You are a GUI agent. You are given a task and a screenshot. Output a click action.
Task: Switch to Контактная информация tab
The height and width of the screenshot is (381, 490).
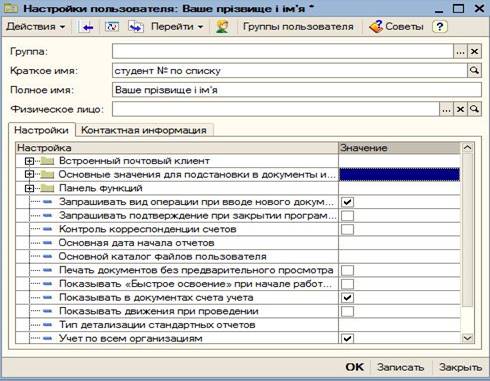(x=144, y=130)
